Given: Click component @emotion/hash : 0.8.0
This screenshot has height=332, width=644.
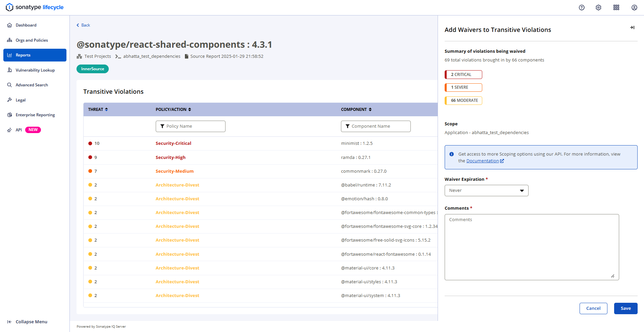Looking at the screenshot, I should click(364, 199).
